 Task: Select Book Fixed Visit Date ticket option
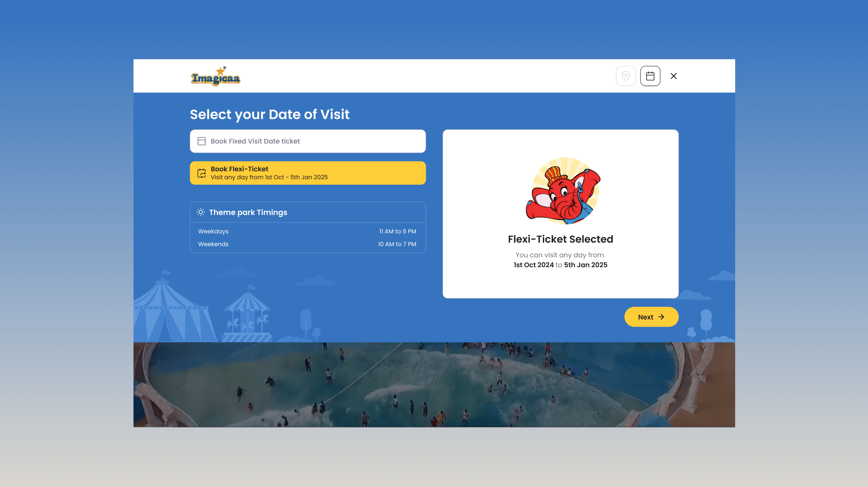pos(308,141)
